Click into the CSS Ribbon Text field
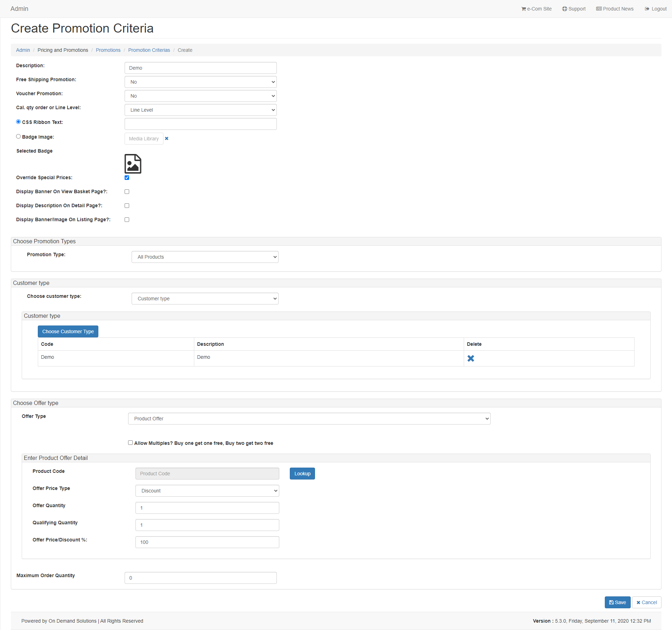Screen dimensions: 672x630 point(201,124)
